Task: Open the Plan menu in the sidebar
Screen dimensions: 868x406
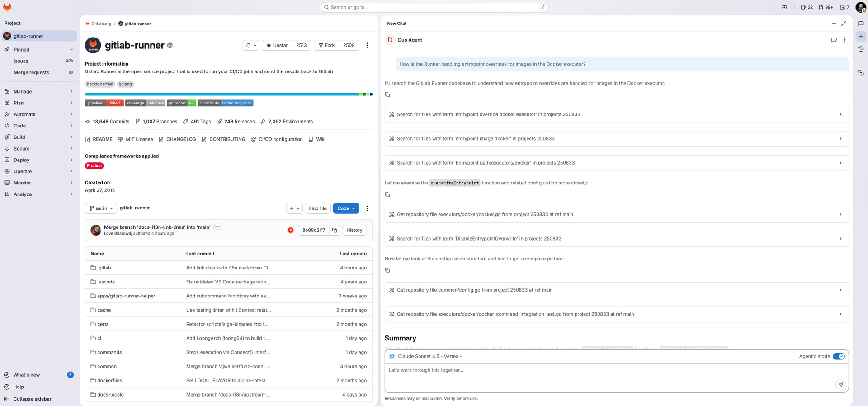Action: (x=38, y=103)
